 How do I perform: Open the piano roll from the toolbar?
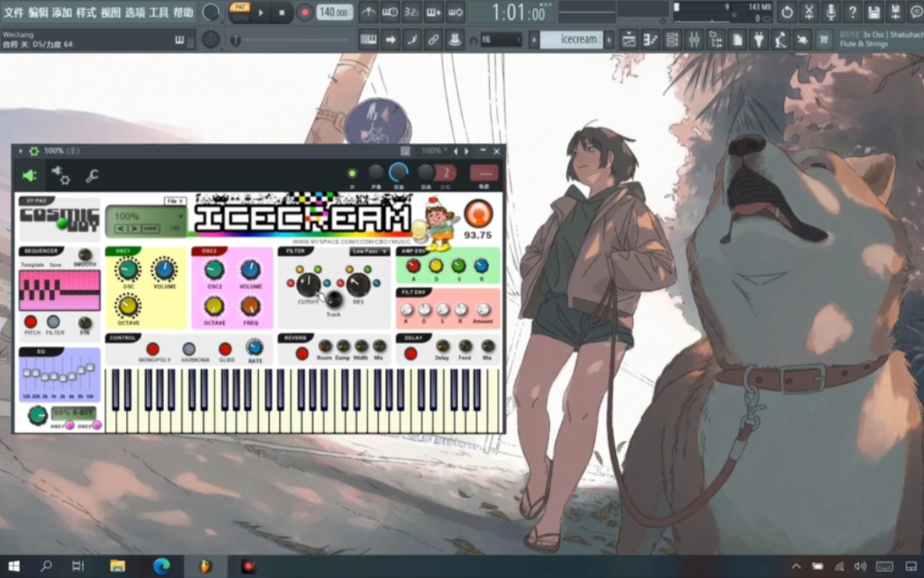[x=650, y=40]
